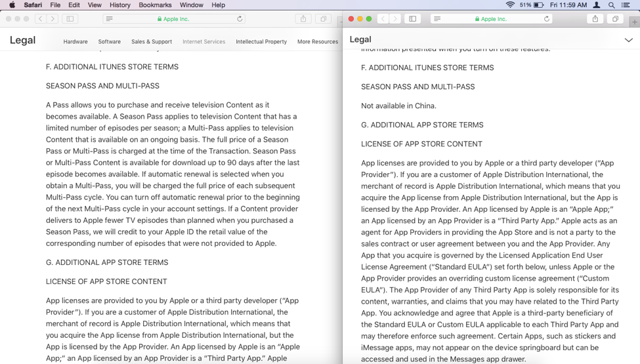Add new tab in right Safari window
This screenshot has height=364, width=640.
634,22
